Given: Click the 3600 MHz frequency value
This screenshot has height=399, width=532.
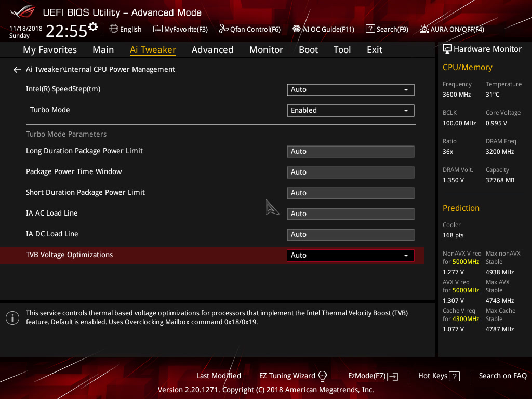Looking at the screenshot, I should (456, 95).
